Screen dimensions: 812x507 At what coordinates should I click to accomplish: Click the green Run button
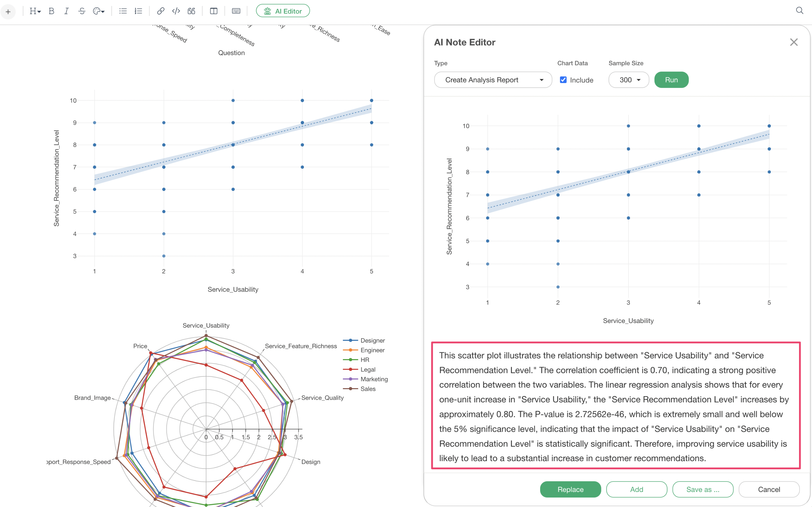tap(671, 80)
